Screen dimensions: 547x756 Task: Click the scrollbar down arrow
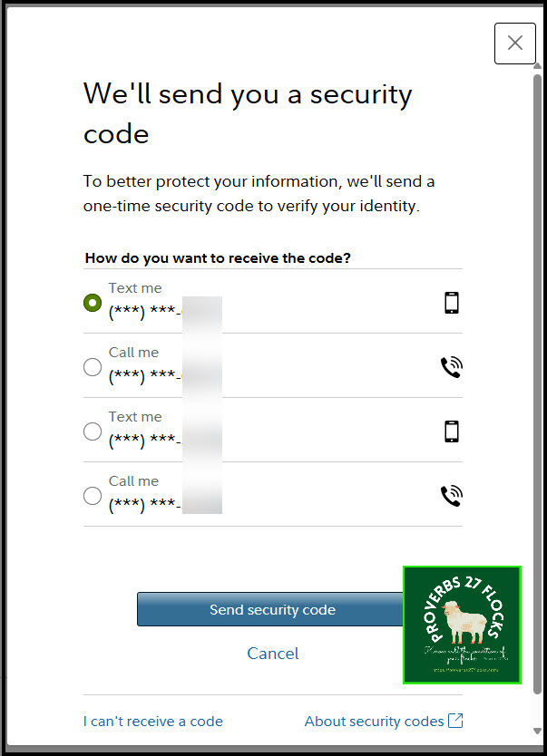[x=538, y=731]
